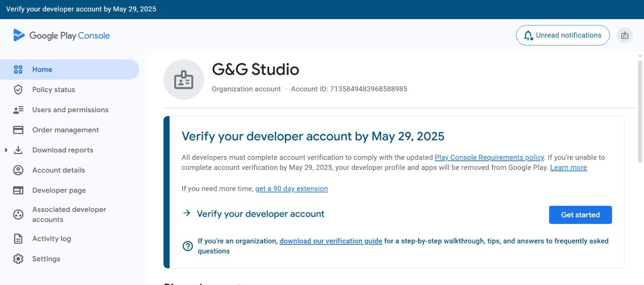The height and width of the screenshot is (285, 644).
Task: Click the G&G Studio organization avatar
Action: pyautogui.click(x=184, y=80)
